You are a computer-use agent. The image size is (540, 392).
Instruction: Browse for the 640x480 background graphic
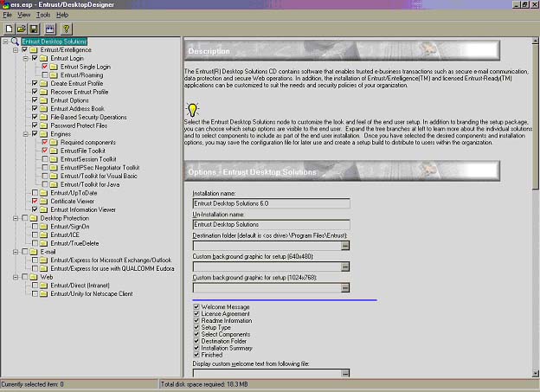[345, 267]
